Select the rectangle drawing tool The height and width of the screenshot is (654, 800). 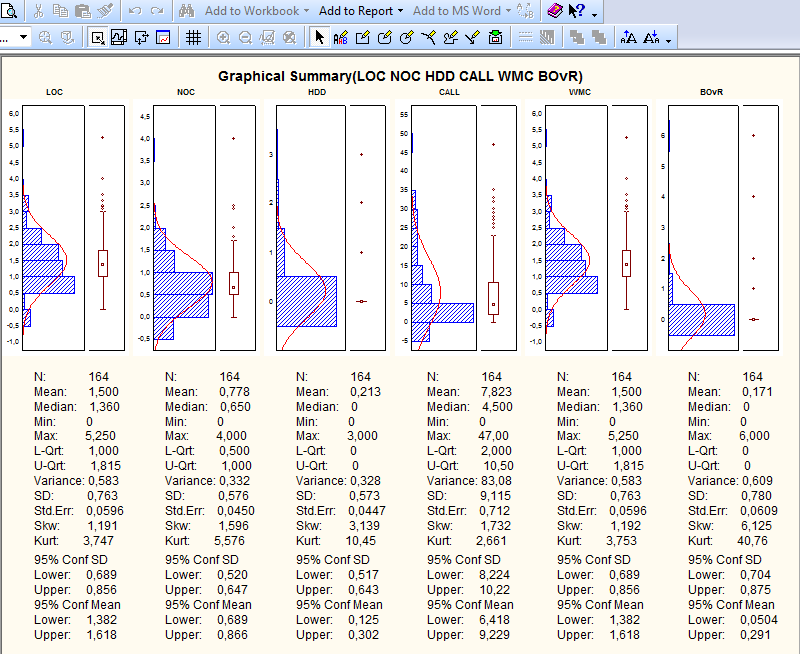[362, 37]
